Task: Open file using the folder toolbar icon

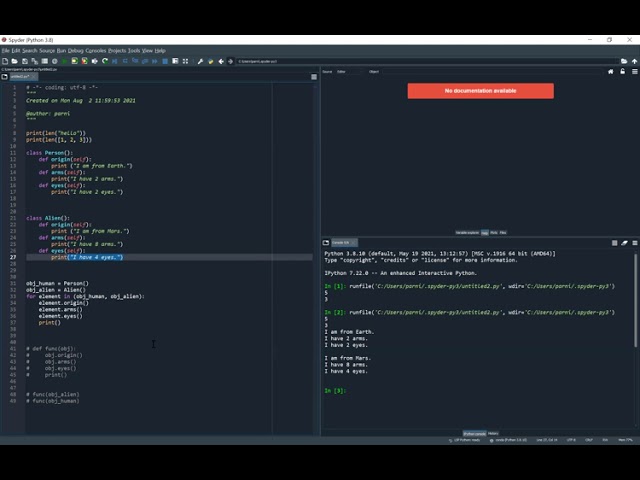Action: 15,61
